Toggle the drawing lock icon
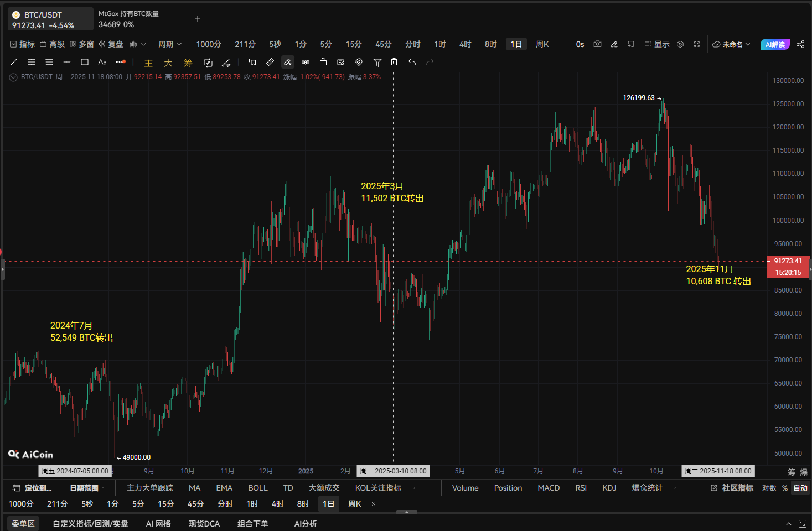This screenshot has width=812, height=531. coord(323,62)
